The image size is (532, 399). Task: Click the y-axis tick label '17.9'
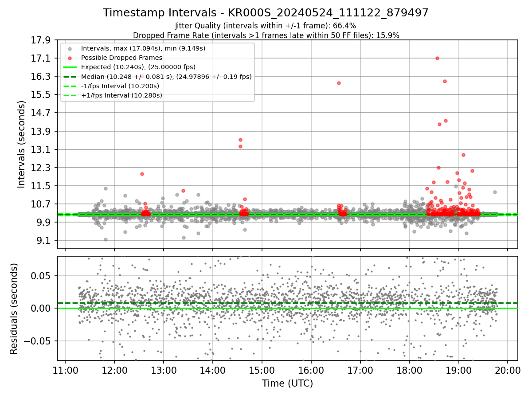pos(42,40)
